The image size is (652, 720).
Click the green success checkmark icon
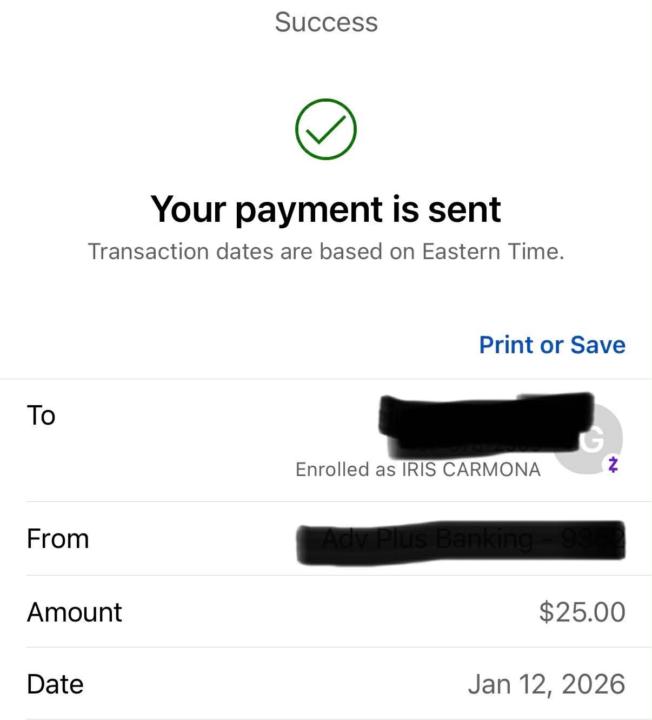coord(326,129)
